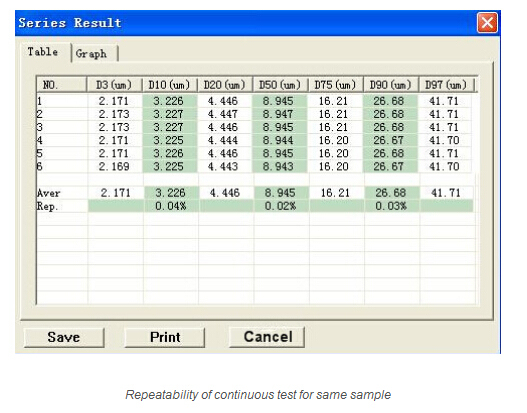Screen dimensions: 527x413
Task: Click average D50 value 8.945
Action: (280, 193)
